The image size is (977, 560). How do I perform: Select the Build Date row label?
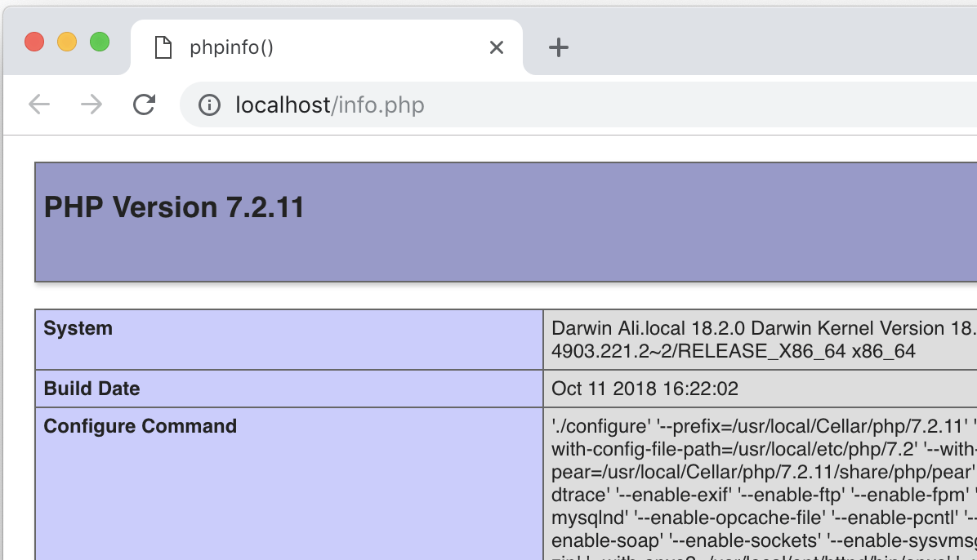click(x=91, y=389)
